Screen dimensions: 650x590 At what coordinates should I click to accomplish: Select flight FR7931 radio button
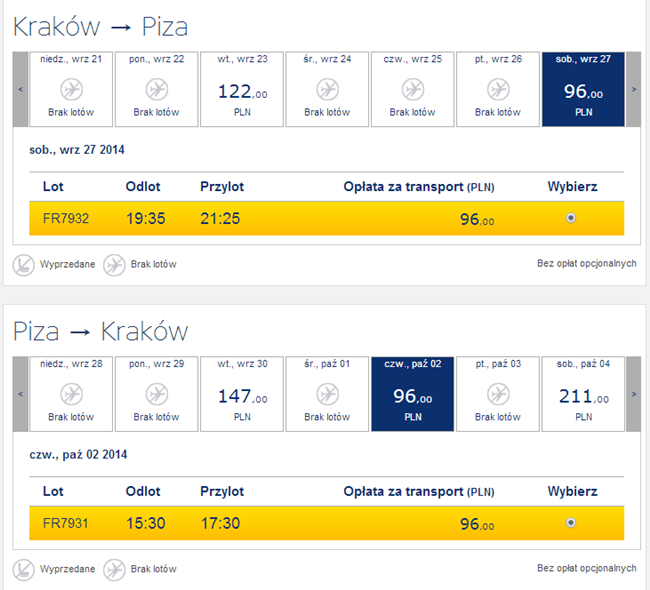(571, 522)
